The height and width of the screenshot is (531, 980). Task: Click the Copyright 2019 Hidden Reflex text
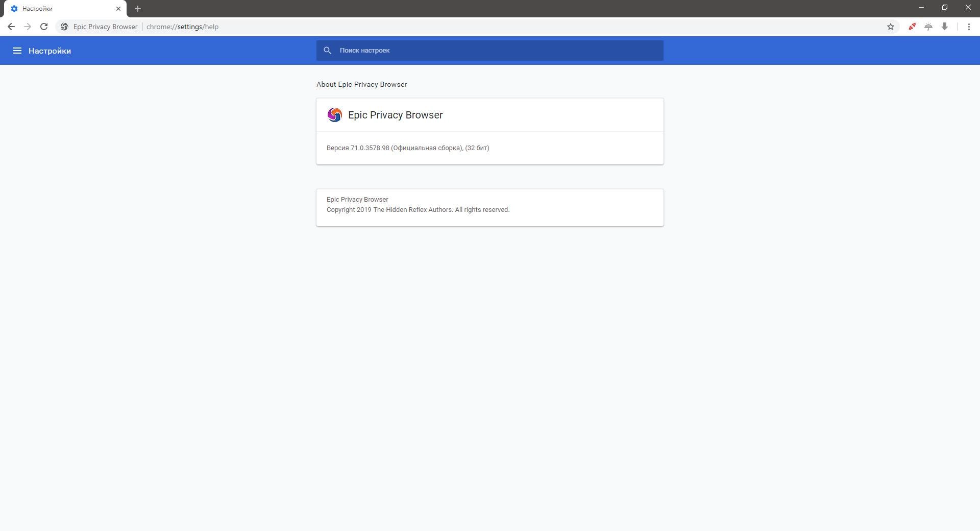click(x=418, y=210)
